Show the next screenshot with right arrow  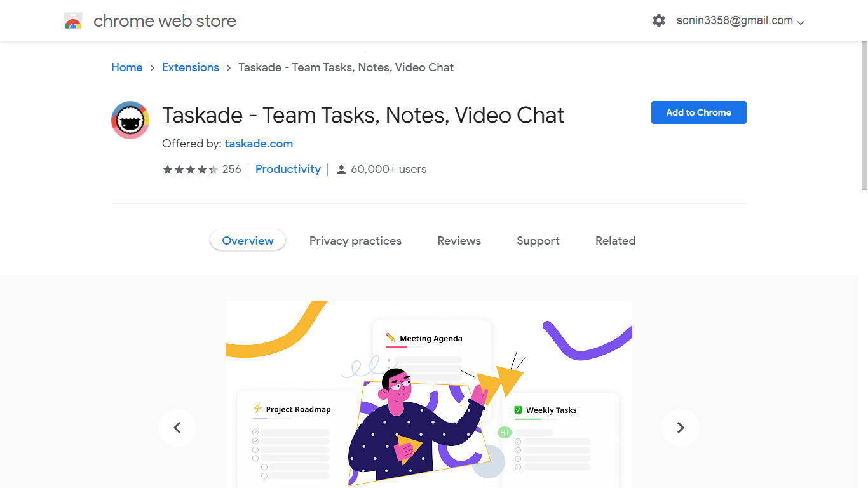click(681, 428)
